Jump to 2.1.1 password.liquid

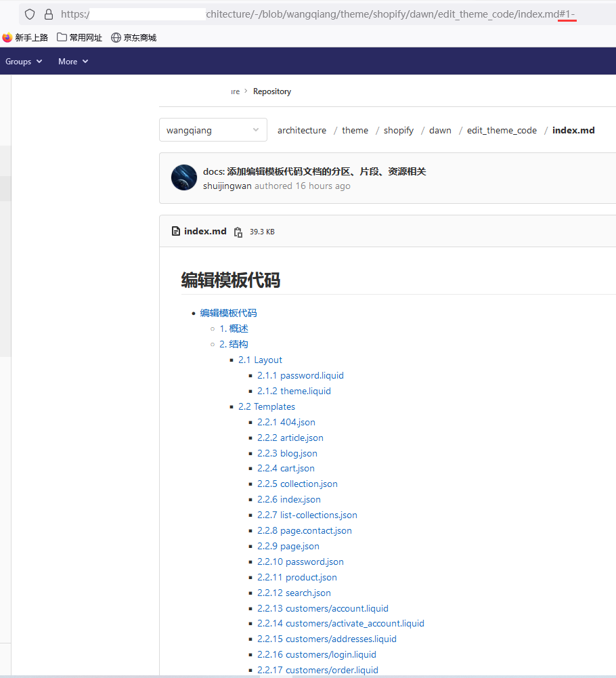click(x=301, y=375)
